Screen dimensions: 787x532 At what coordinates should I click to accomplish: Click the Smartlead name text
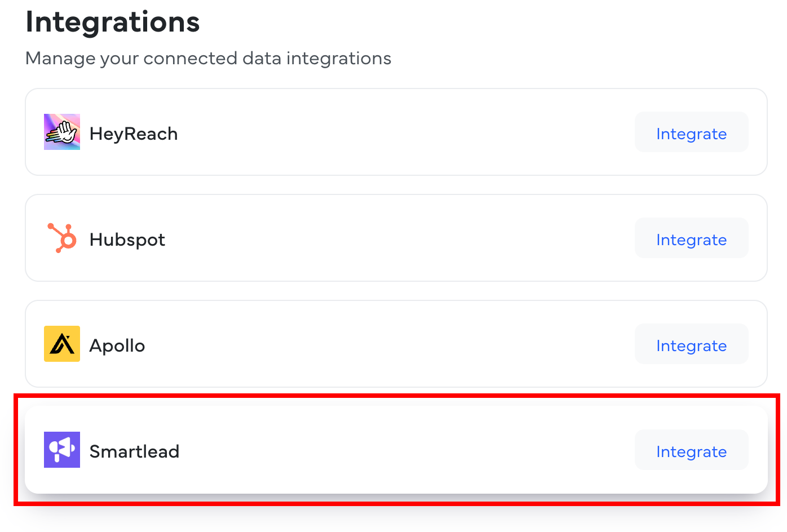click(134, 452)
